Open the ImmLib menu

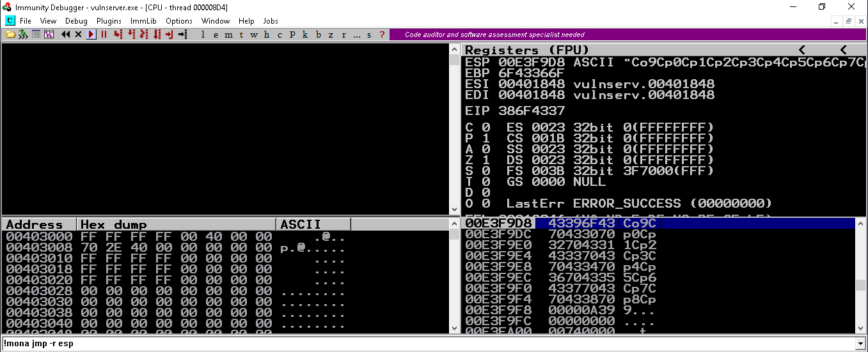click(143, 21)
